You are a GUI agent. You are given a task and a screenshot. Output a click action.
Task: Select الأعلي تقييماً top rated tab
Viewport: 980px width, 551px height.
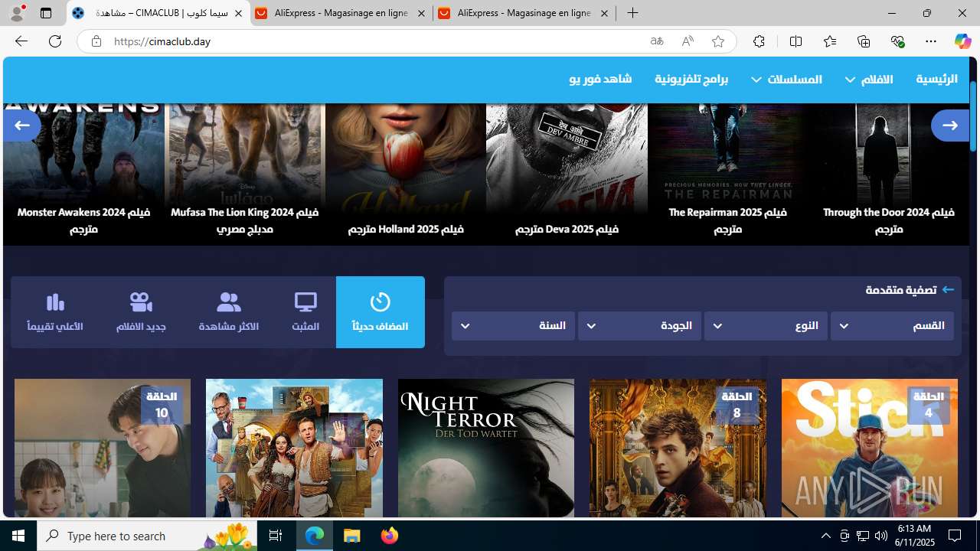click(x=55, y=312)
